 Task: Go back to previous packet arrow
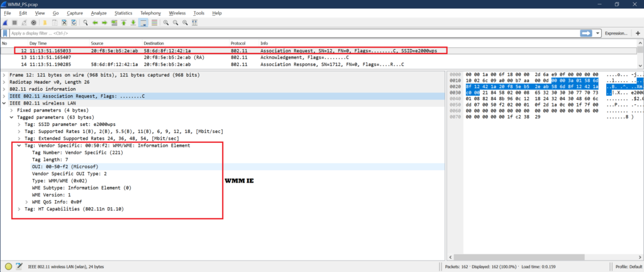click(95, 23)
